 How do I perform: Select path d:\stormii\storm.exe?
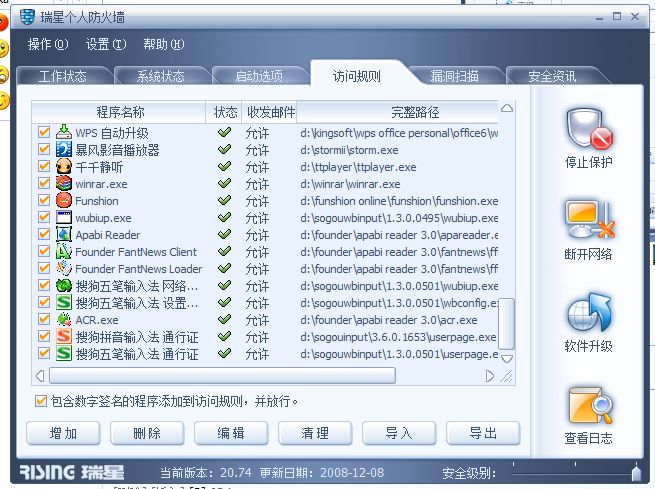[x=349, y=150]
